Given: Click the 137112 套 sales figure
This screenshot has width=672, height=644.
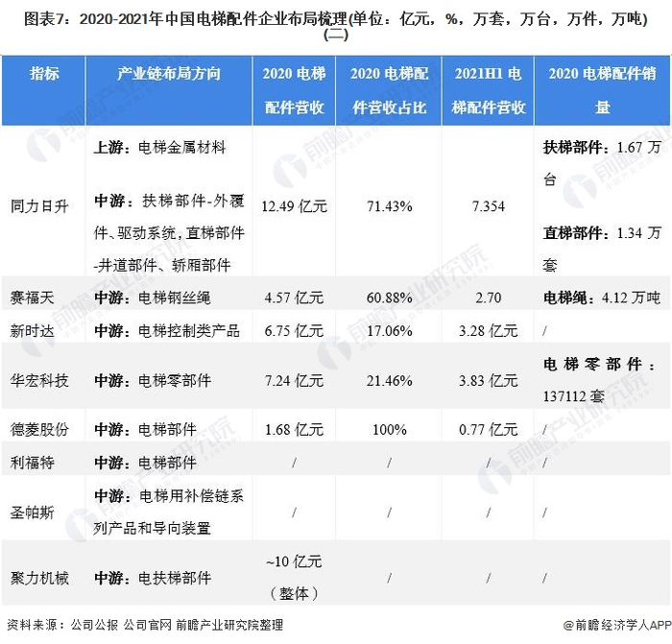Looking at the screenshot, I should point(574,396).
